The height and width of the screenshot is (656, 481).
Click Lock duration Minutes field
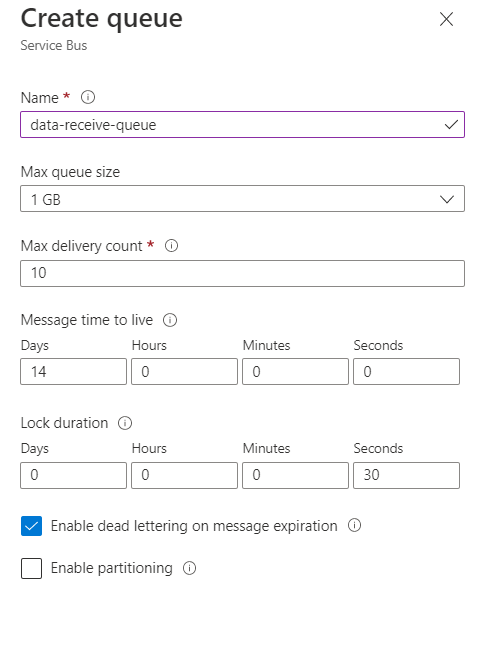(x=295, y=475)
